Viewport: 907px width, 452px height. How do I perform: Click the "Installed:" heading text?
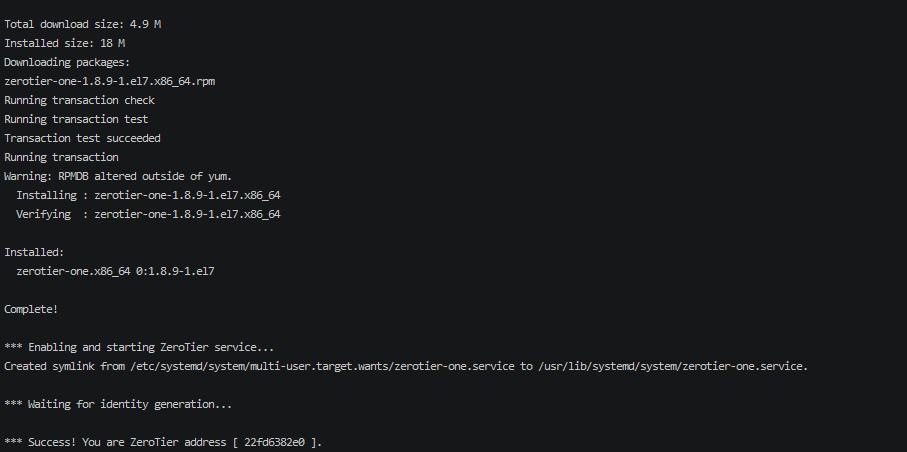point(34,252)
